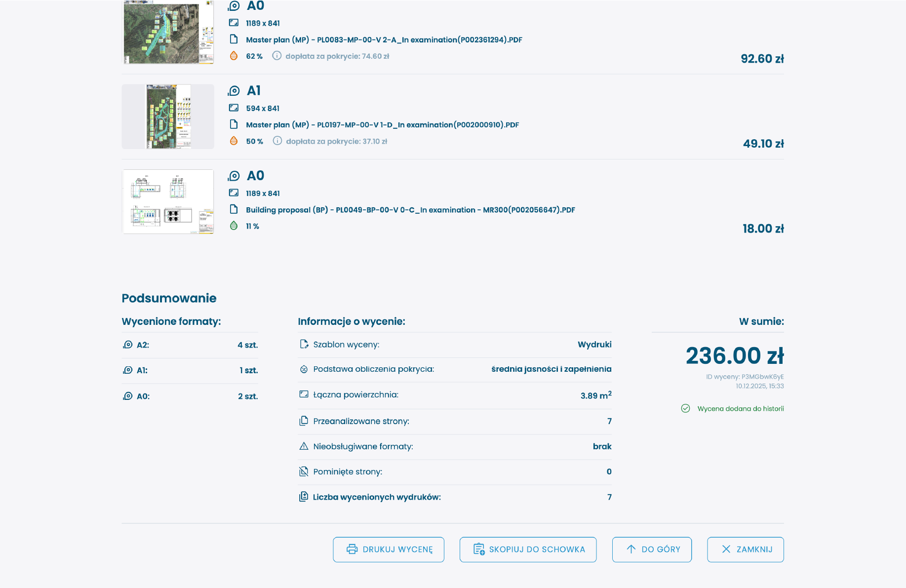Click the green coverage icon showing 11%

[234, 226]
